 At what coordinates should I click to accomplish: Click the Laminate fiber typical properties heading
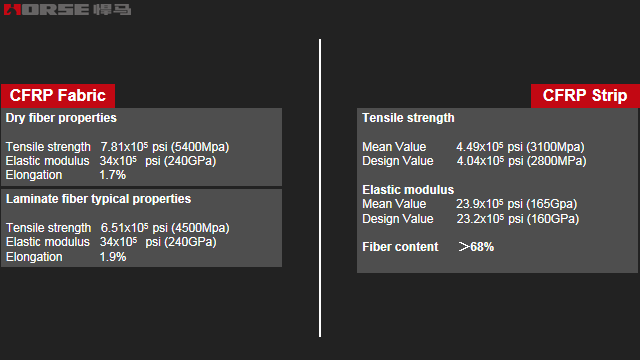pos(98,199)
